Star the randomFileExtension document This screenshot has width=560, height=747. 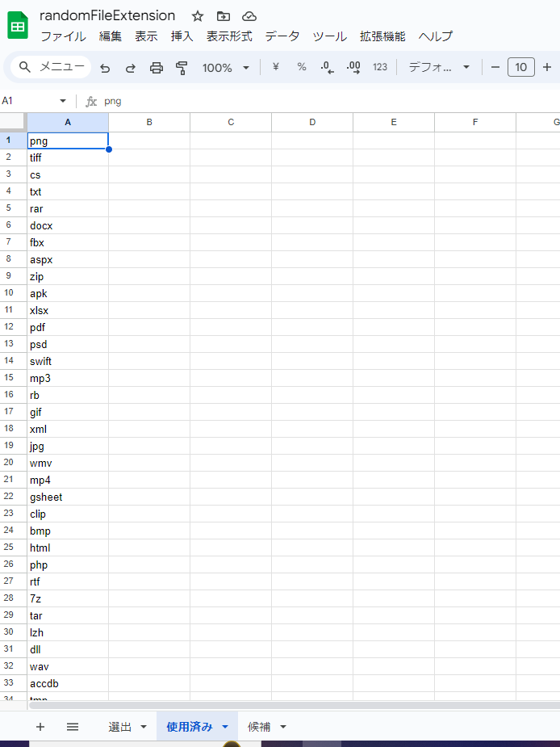pyautogui.click(x=198, y=17)
